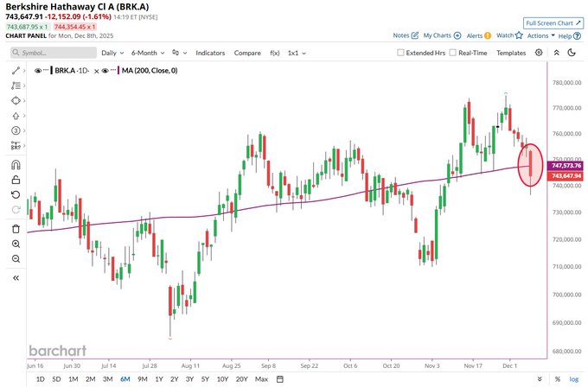
Task: Open the chart type candlestick selector
Action: (179, 53)
